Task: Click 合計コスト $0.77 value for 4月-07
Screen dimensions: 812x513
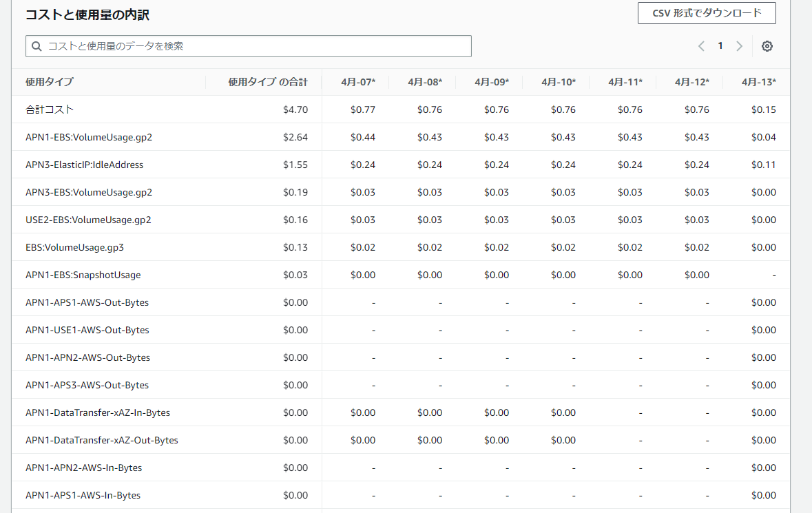Action: tap(363, 109)
